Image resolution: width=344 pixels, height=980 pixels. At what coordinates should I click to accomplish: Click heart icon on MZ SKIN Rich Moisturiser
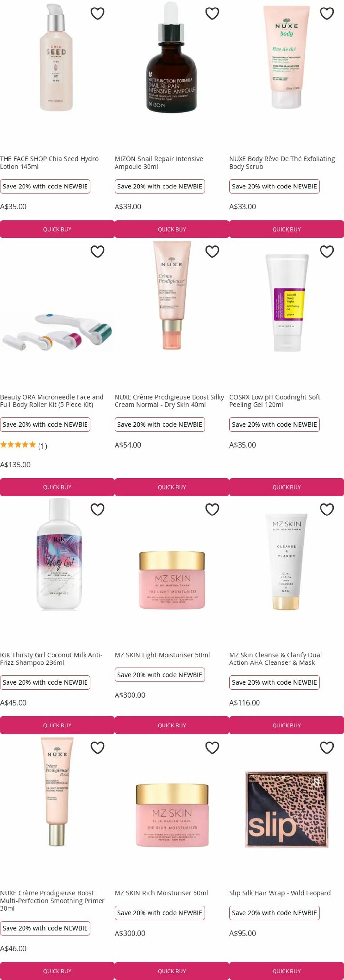tap(212, 747)
